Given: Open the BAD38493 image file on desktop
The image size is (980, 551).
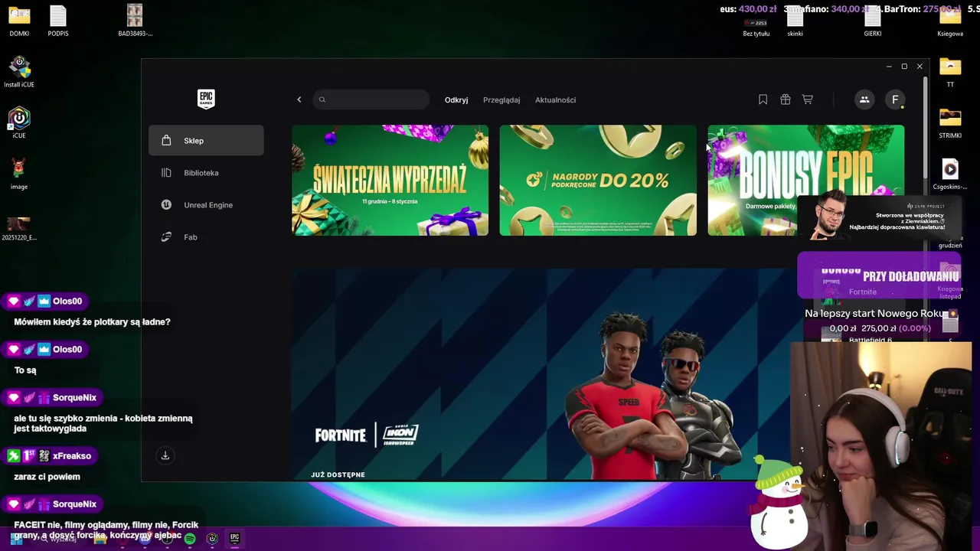Looking at the screenshot, I should pos(135,21).
